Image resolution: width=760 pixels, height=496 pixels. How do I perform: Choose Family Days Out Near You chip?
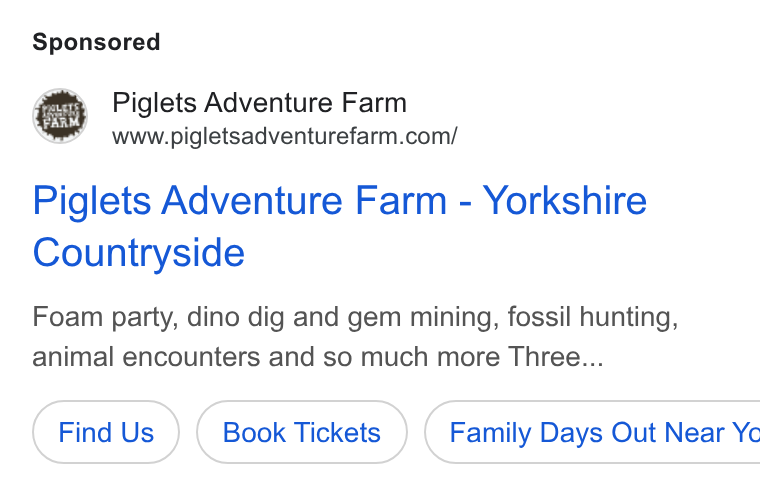[592, 432]
